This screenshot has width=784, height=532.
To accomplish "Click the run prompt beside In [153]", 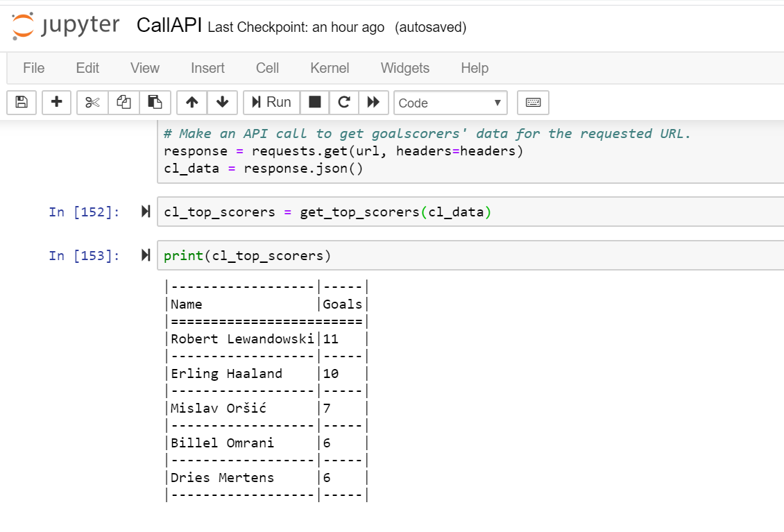I will 145,255.
